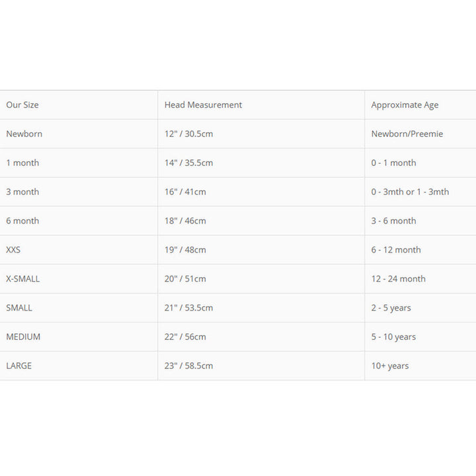
Task: Select the 23" / 58.5cm measurement
Action: point(188,366)
